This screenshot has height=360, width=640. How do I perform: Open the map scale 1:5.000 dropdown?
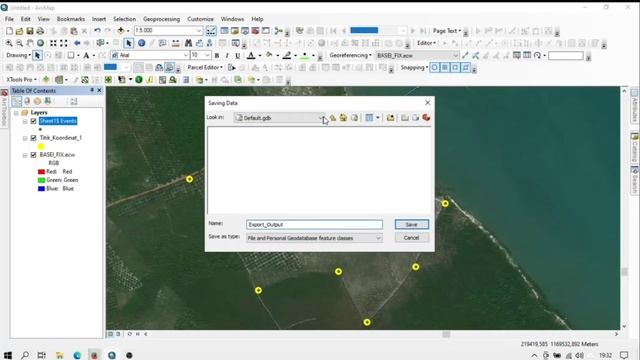[199, 31]
